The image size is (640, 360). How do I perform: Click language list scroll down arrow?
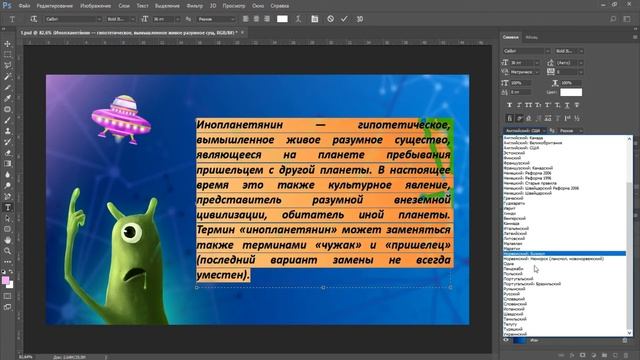[x=629, y=333]
